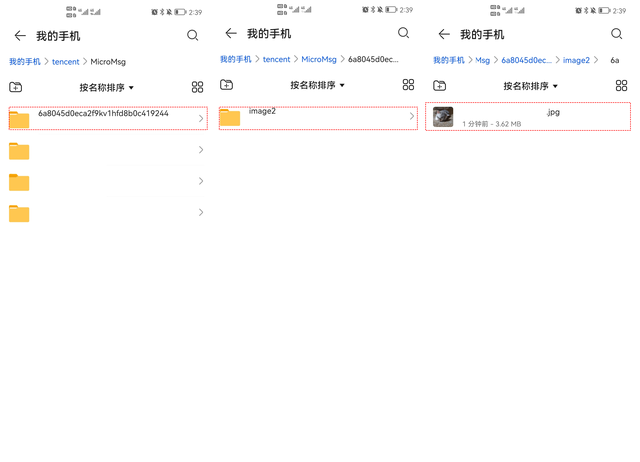The height and width of the screenshot is (462, 640).
Task: Tap back arrow in the middle phone screen
Action: click(x=231, y=33)
